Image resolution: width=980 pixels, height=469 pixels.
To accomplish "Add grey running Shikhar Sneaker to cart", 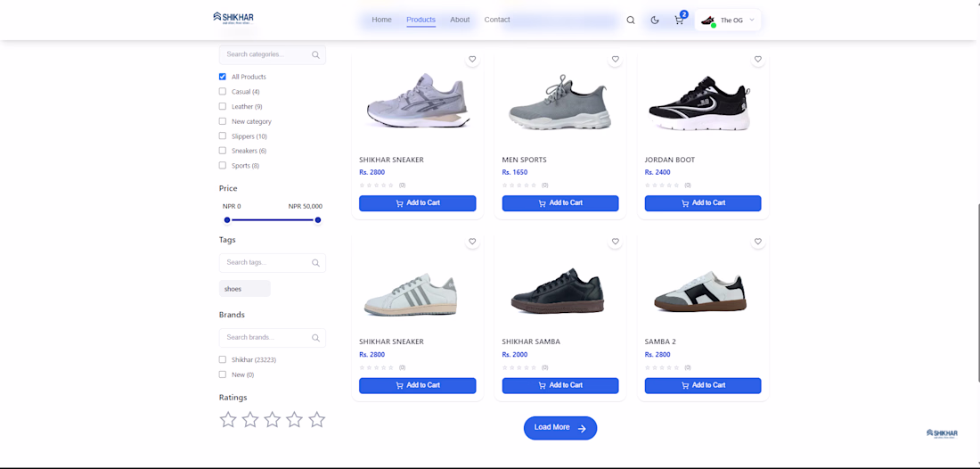I will 418,203.
